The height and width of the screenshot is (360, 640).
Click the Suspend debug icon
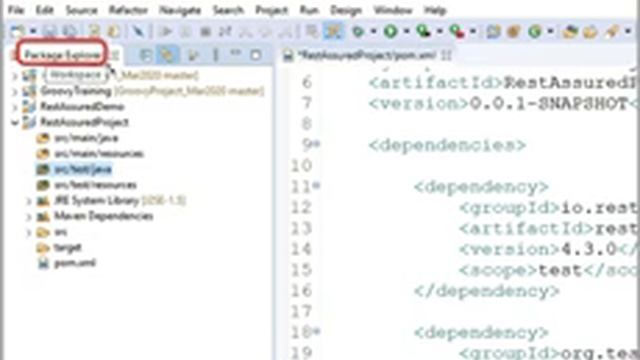186,31
